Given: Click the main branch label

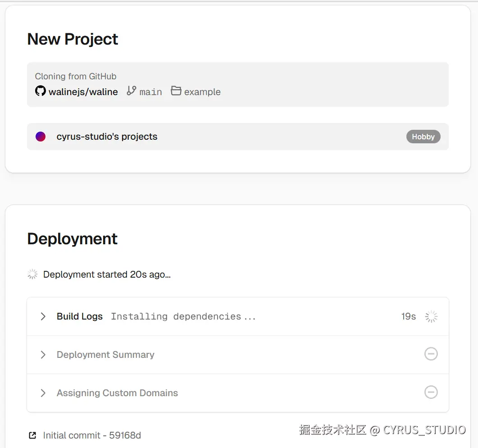Looking at the screenshot, I should [150, 92].
